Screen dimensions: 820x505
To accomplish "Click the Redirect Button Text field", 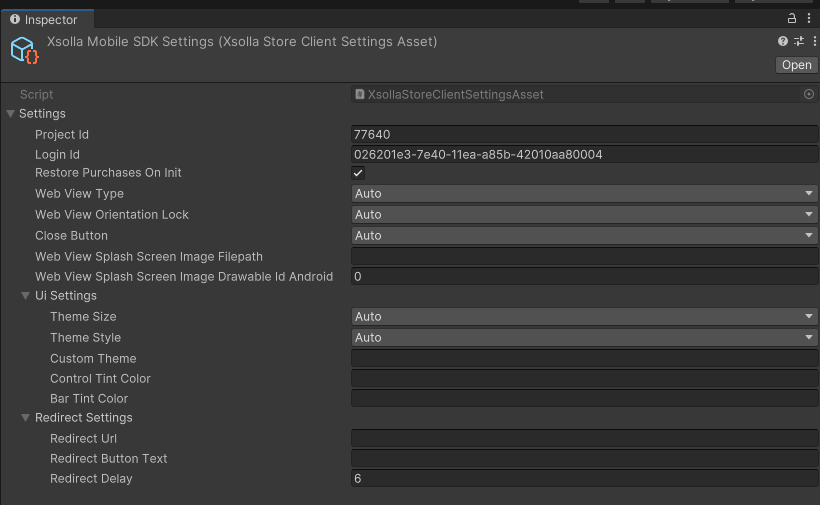I will (x=585, y=458).
